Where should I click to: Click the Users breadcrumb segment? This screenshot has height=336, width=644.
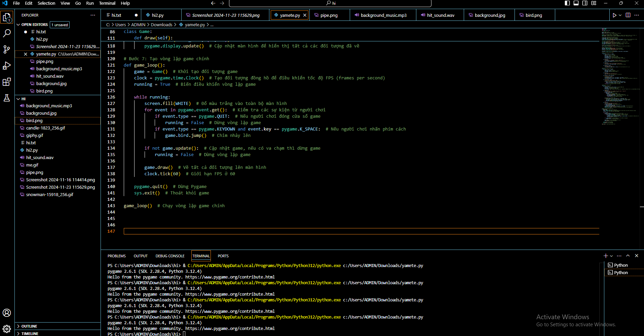coord(120,25)
